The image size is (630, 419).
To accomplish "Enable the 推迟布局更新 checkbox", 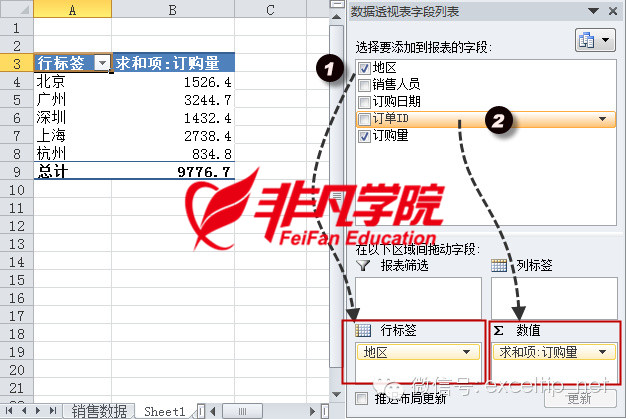I will pos(361,399).
